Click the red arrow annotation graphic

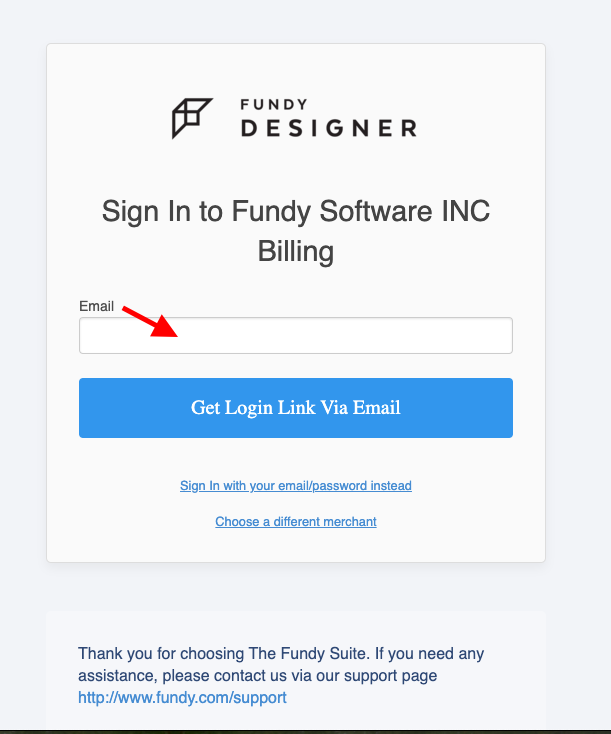(150, 322)
